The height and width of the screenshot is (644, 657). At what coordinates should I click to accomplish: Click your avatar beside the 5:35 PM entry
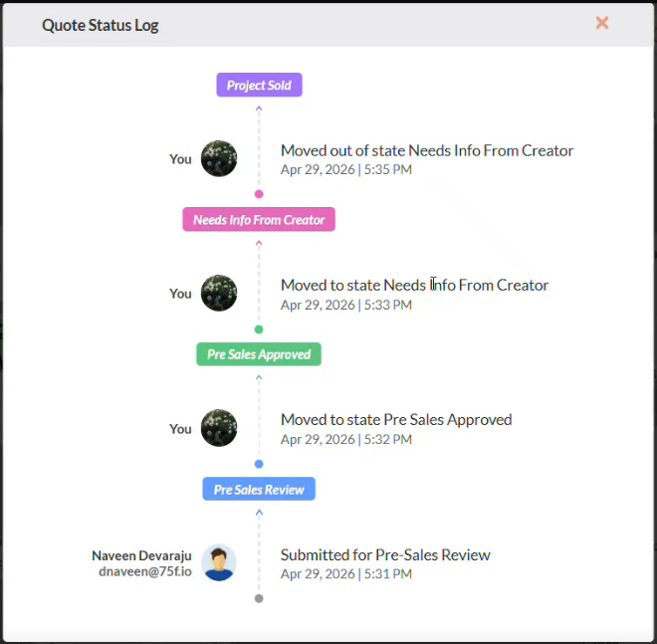[219, 158]
